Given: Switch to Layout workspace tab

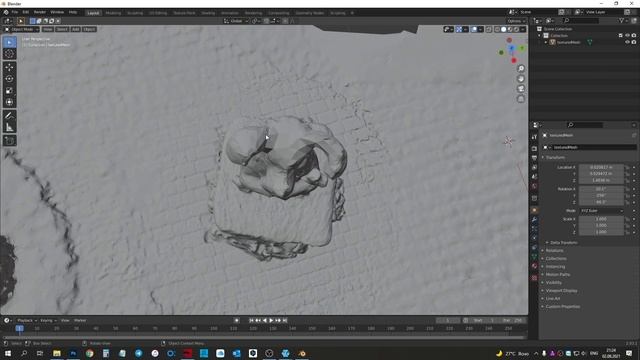Looking at the screenshot, I should click(93, 13).
